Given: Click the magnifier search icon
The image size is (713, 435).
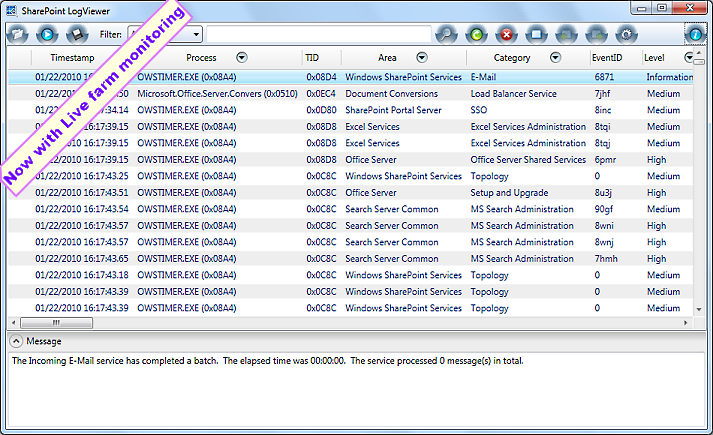Looking at the screenshot, I should (447, 35).
